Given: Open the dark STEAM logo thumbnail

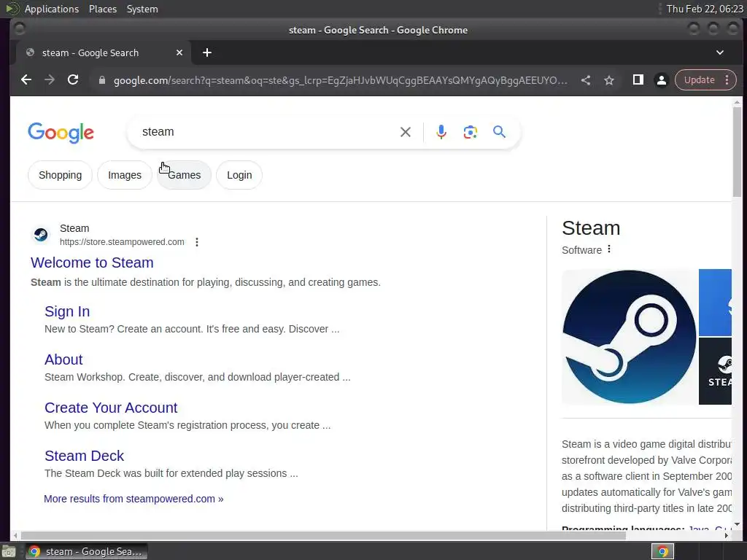Looking at the screenshot, I should pos(715,371).
